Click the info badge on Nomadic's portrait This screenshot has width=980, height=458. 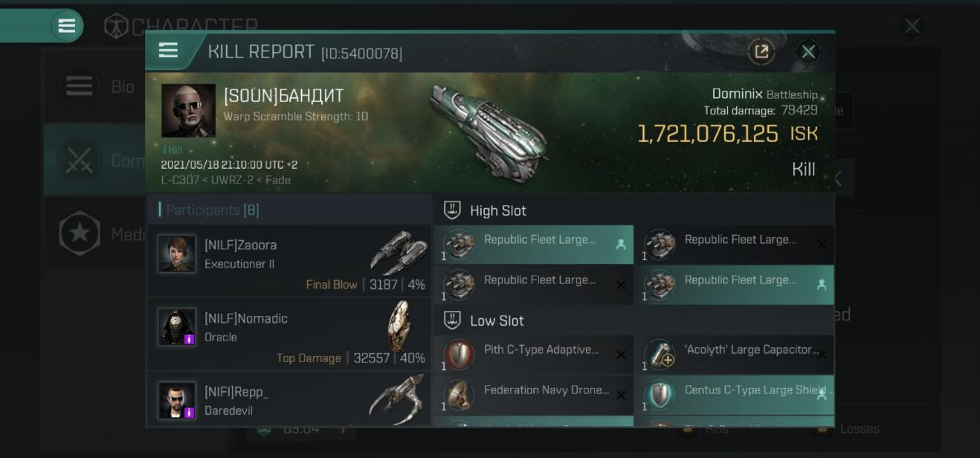click(189, 339)
